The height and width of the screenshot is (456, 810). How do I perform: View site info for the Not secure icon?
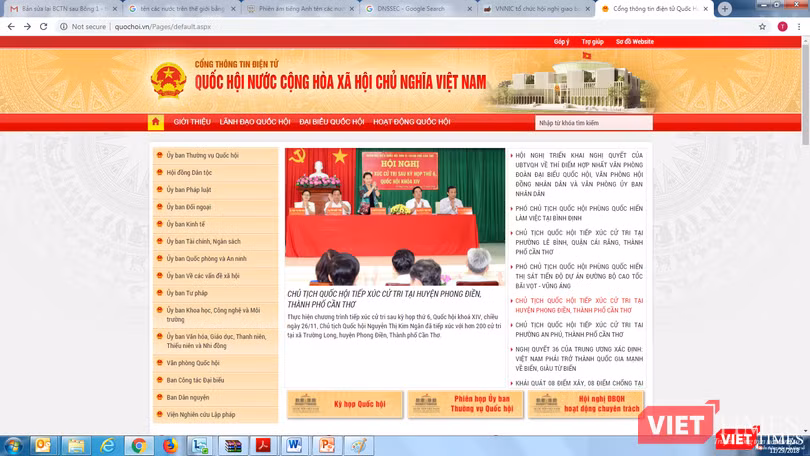pos(64,26)
